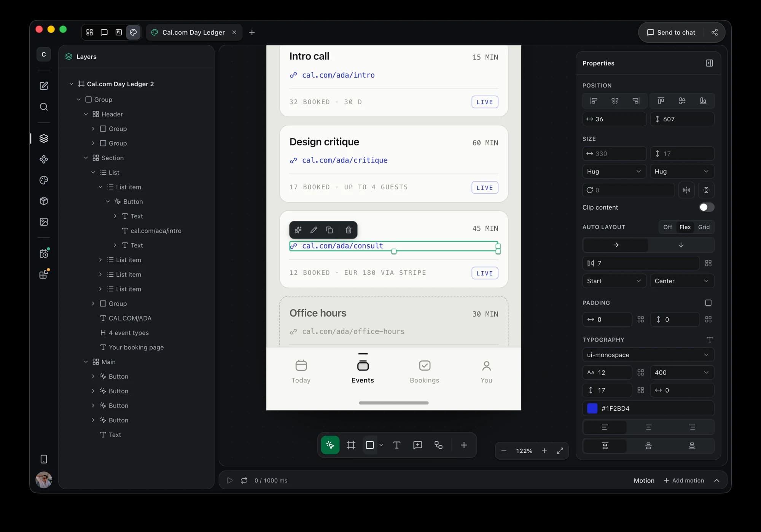761x532 pixels.
Task: Toggle the loop icon in motion bar
Action: click(244, 480)
